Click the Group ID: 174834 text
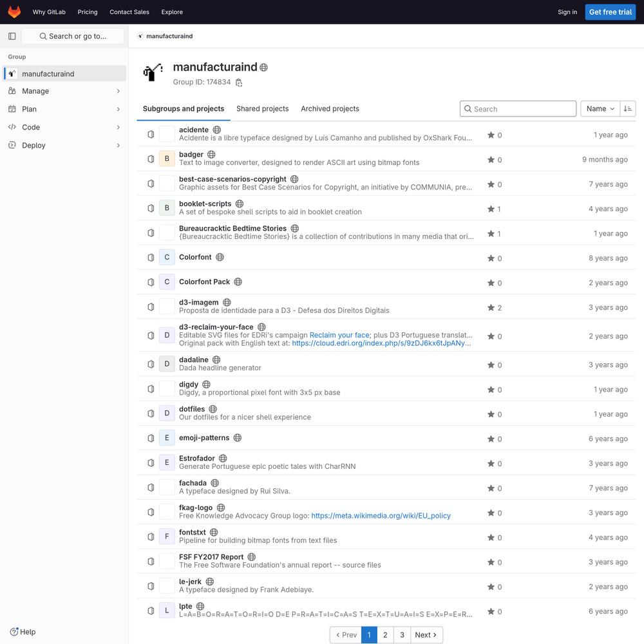644x644 pixels. click(x=202, y=82)
